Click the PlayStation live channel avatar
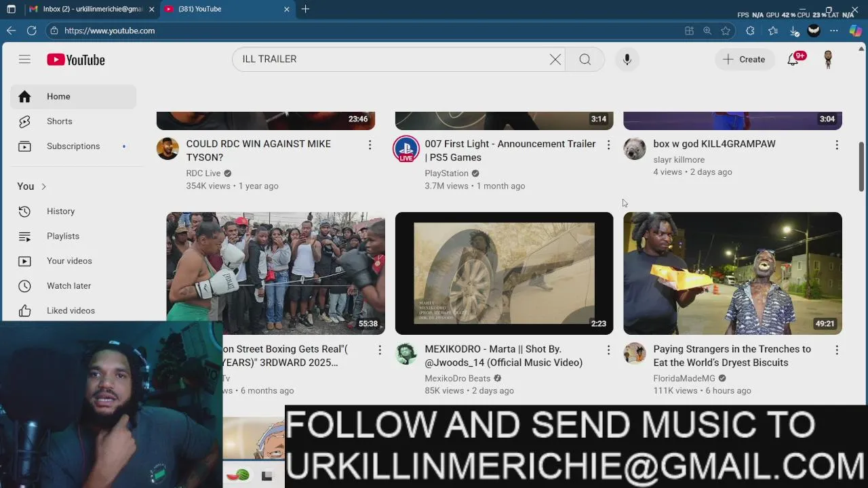 406,149
